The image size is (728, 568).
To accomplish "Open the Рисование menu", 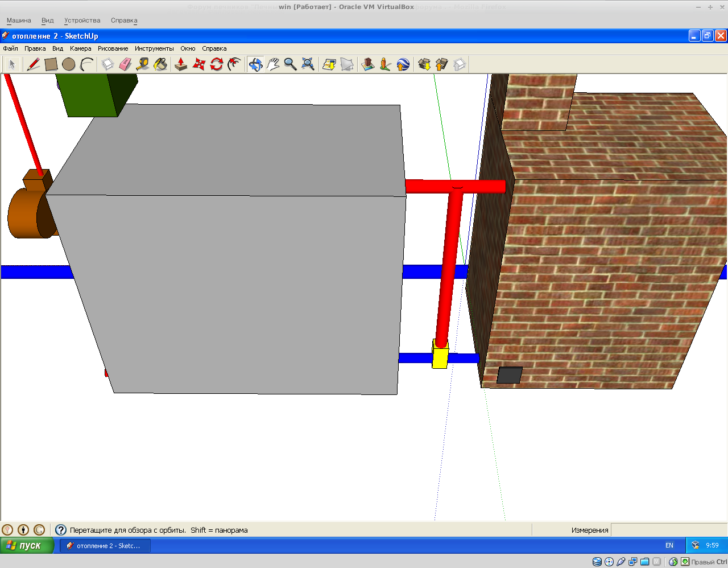I will coord(113,48).
